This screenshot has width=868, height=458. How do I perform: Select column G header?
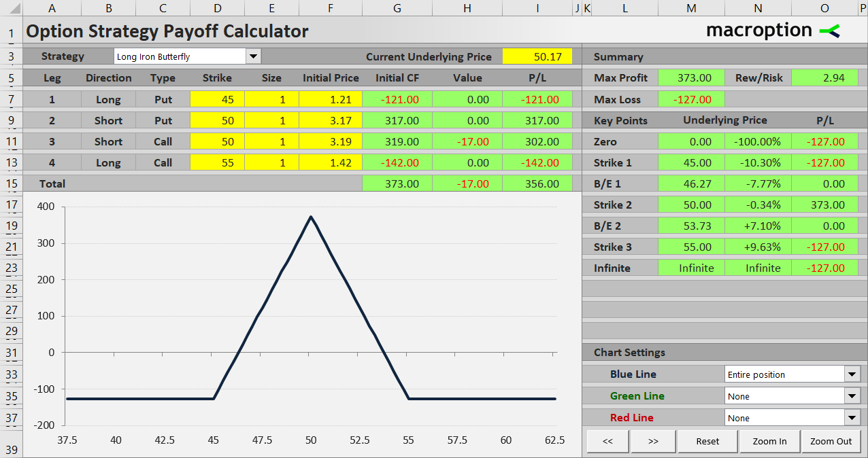tap(397, 8)
